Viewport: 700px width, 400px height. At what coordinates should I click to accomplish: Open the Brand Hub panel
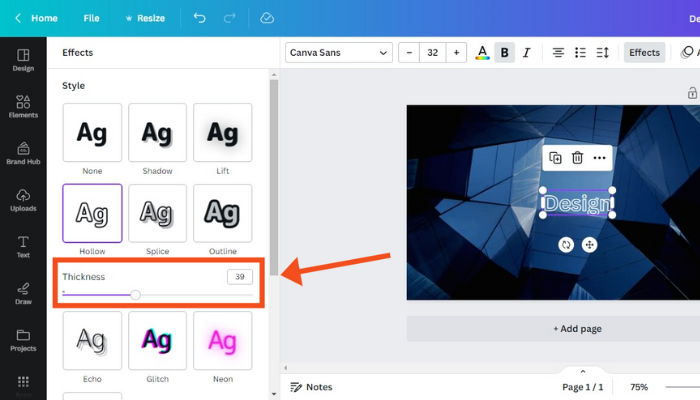pyautogui.click(x=23, y=154)
